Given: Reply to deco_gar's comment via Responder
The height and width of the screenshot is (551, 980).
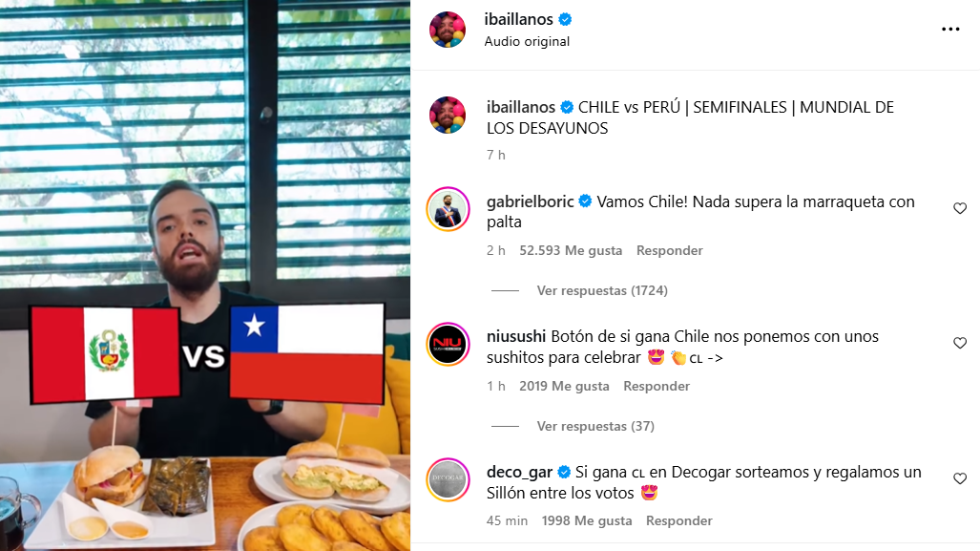Looking at the screenshot, I should pyautogui.click(x=678, y=520).
